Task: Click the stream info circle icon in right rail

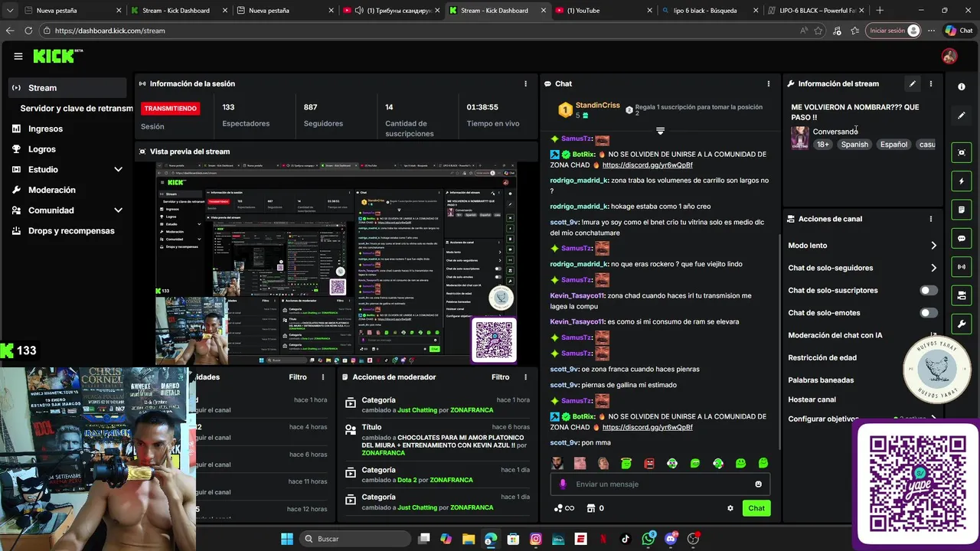Action: (962, 86)
